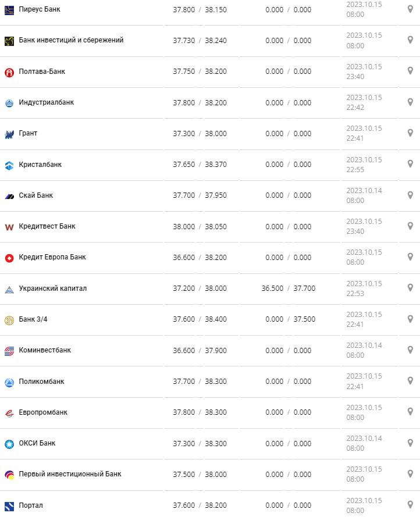Image resolution: width=420 pixels, height=520 pixels.
Task: Click the map pin icon for Пиреус Банк
Action: click(x=410, y=9)
